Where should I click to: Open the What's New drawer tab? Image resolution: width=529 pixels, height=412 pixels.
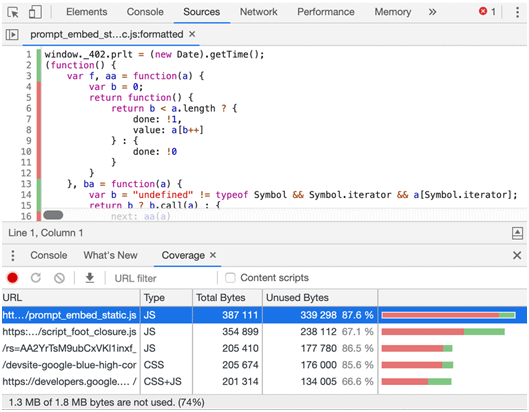pyautogui.click(x=110, y=255)
